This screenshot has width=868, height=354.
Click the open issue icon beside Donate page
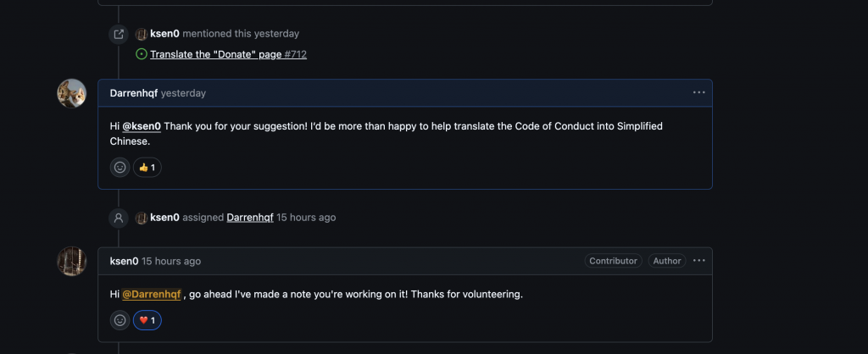pos(142,54)
